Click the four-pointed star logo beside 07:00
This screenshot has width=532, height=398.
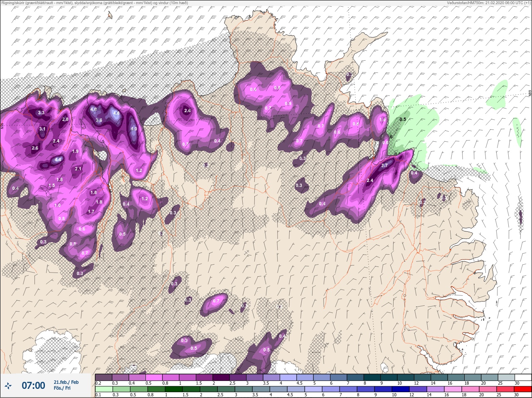point(9,386)
